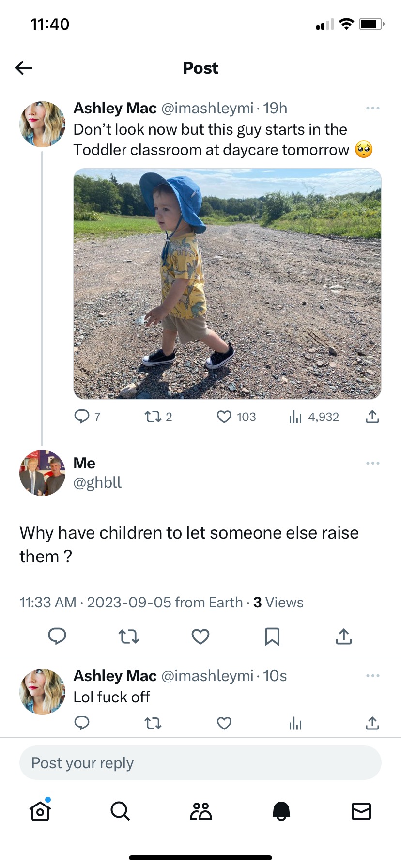View analytics showing 4,932 views
This screenshot has width=401, height=868.
pos(313,417)
